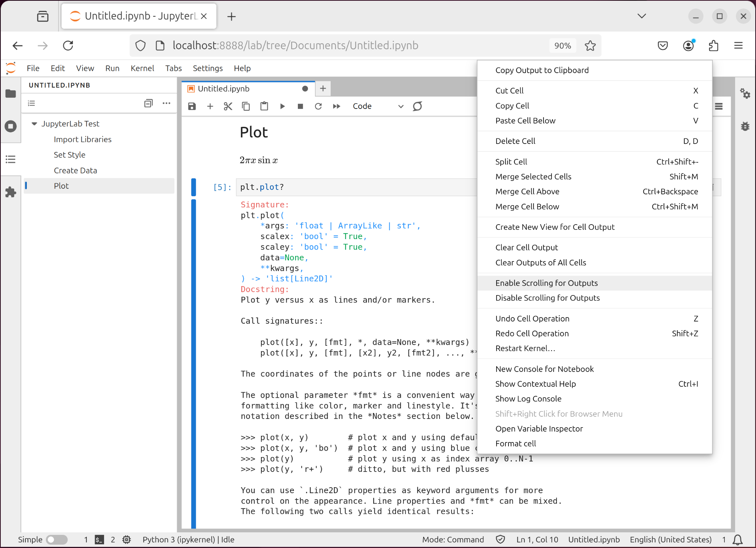Open table of contents sidebar icon

coord(10,160)
